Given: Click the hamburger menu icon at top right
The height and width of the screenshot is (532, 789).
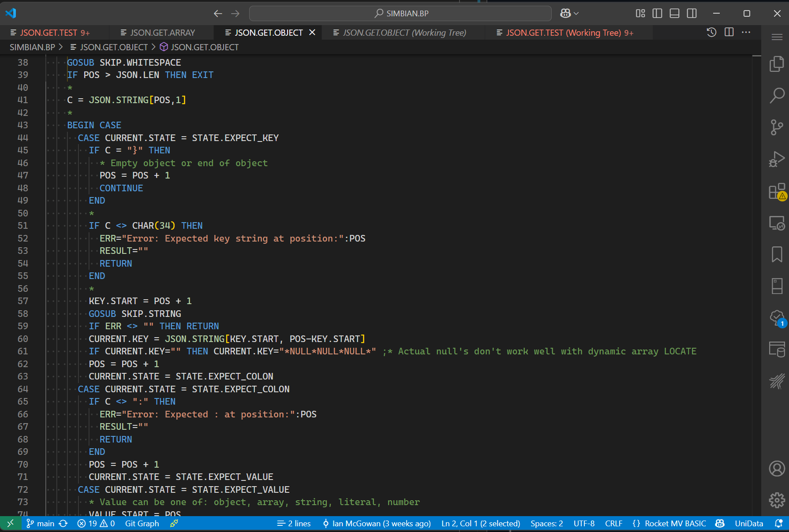Looking at the screenshot, I should tap(777, 37).
